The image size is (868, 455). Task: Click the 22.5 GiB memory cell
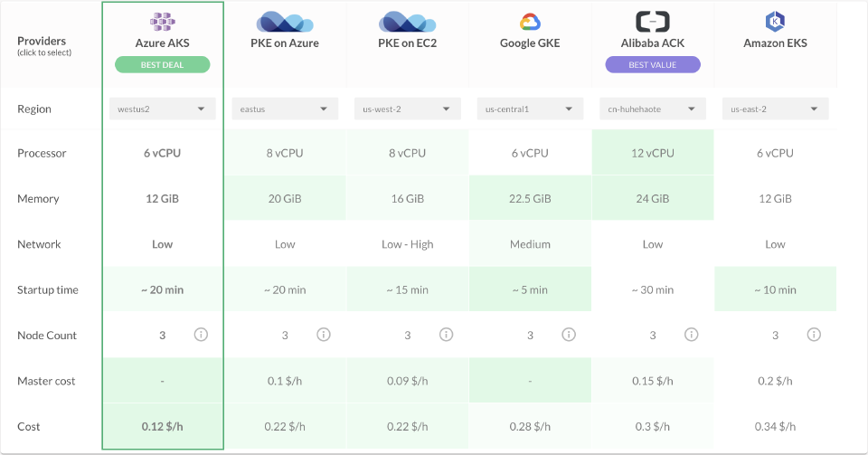[530, 199]
